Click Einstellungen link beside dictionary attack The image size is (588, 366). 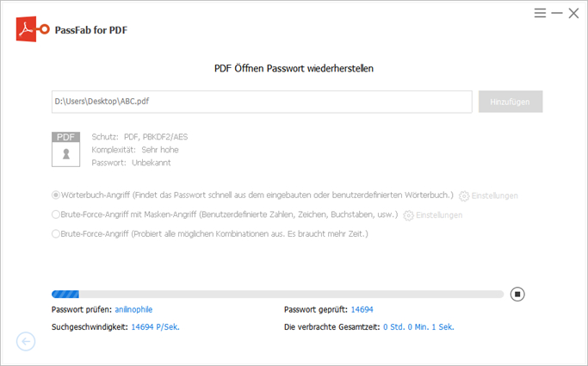coord(495,196)
